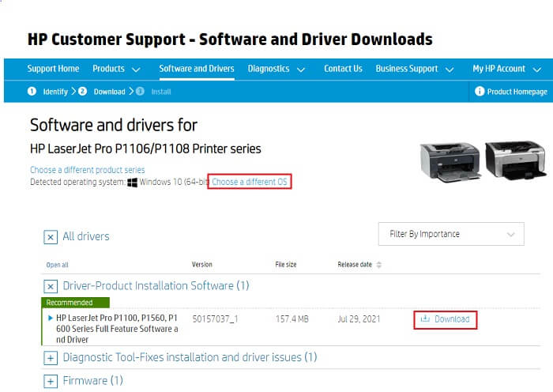Screen dimensions: 553x392
Task: Collapse the Driver-Product Installation Software section
Action: [x=50, y=286]
